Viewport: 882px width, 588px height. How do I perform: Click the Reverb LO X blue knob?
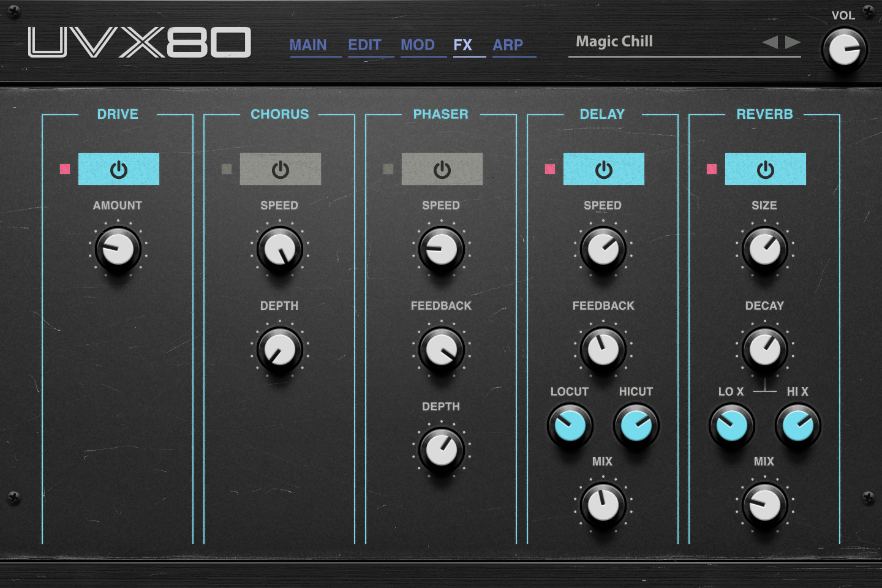(x=731, y=425)
